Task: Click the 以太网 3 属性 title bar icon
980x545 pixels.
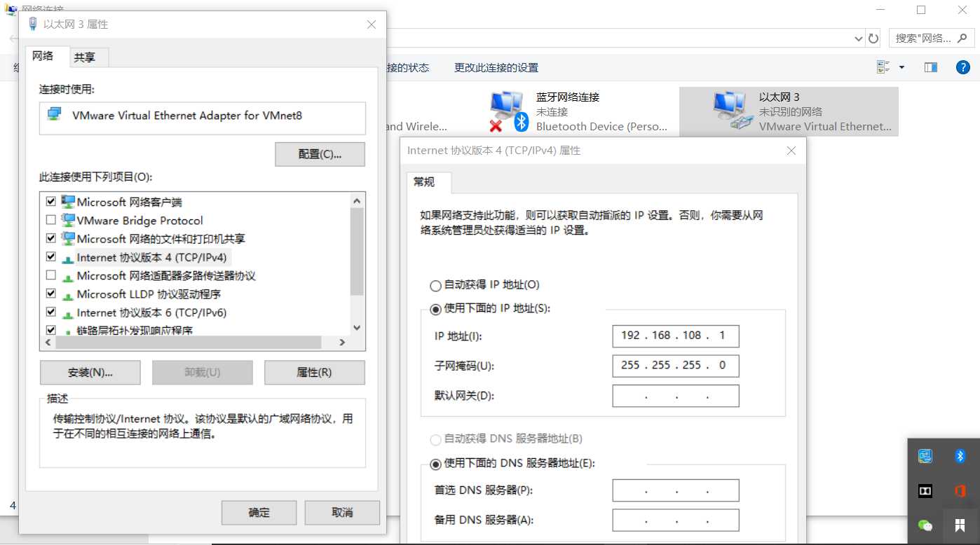Action: coord(32,24)
